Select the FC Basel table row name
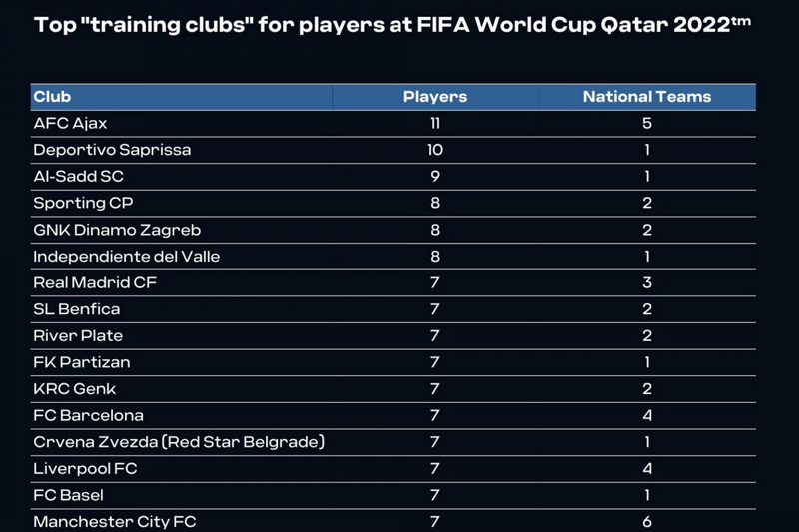The image size is (799, 532). tap(69, 495)
